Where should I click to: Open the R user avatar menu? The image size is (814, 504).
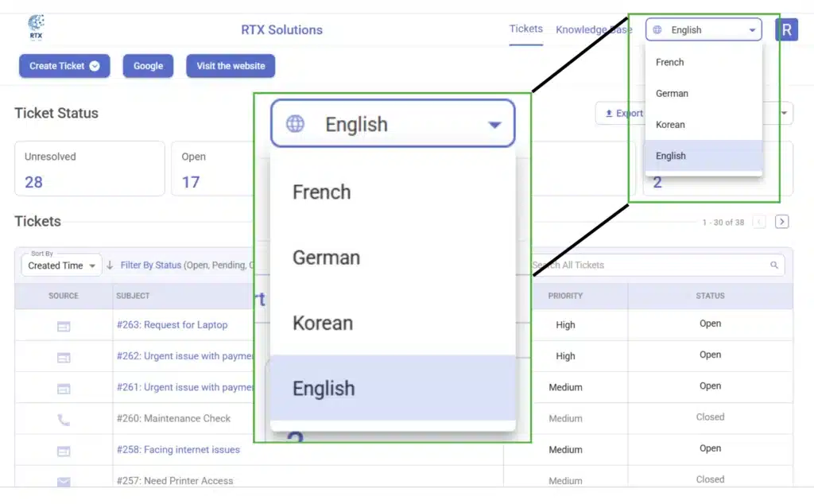click(x=785, y=30)
